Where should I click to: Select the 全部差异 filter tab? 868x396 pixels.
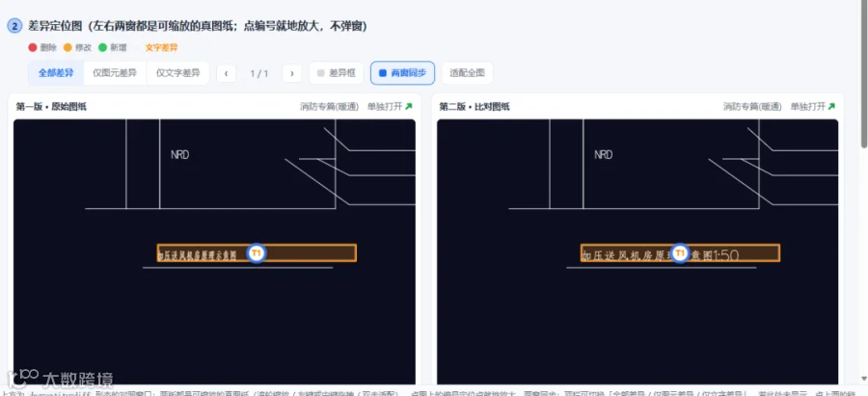(56, 73)
